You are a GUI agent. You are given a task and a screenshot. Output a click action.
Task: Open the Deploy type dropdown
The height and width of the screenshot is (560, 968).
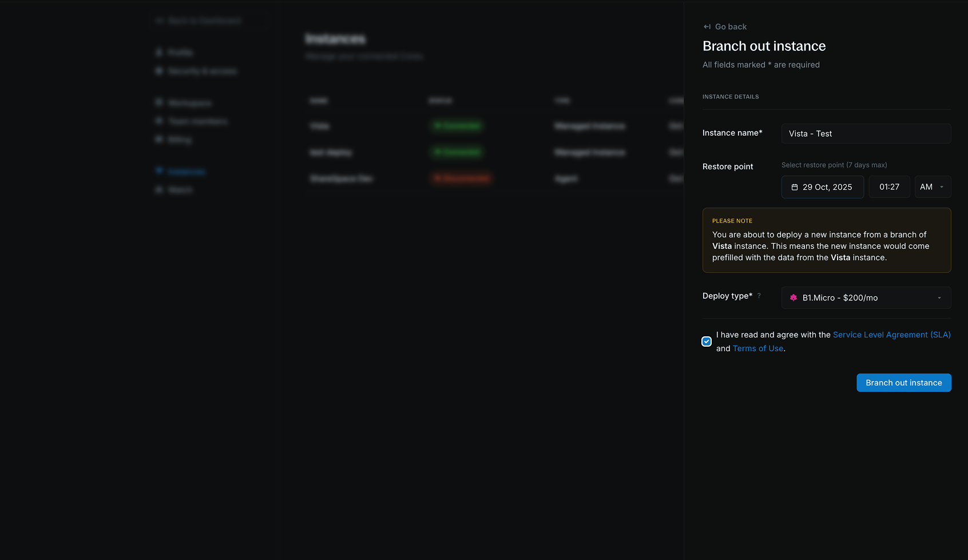[x=866, y=297]
